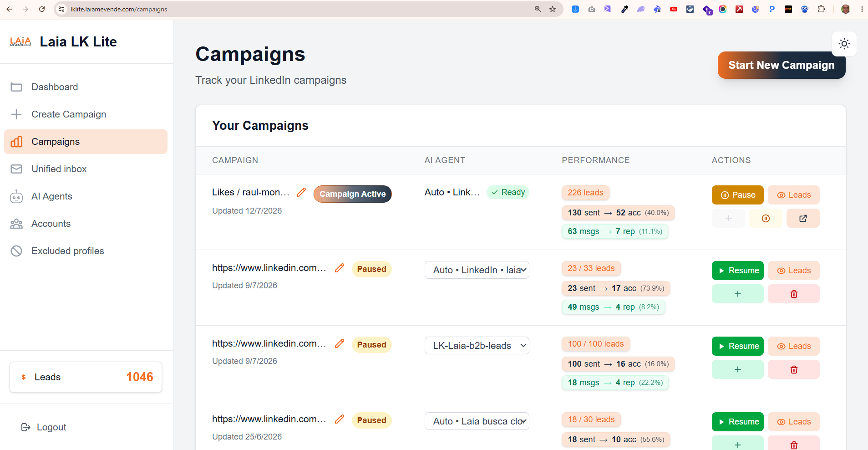Resume the 100 / 100 leads campaign

(738, 346)
